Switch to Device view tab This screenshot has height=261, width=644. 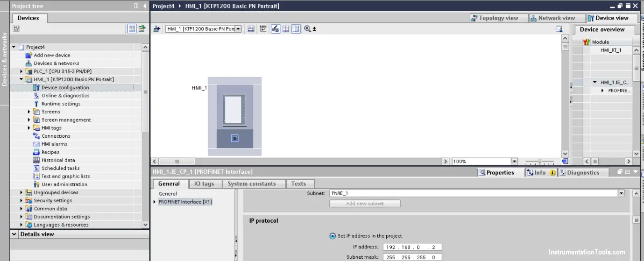pos(612,18)
